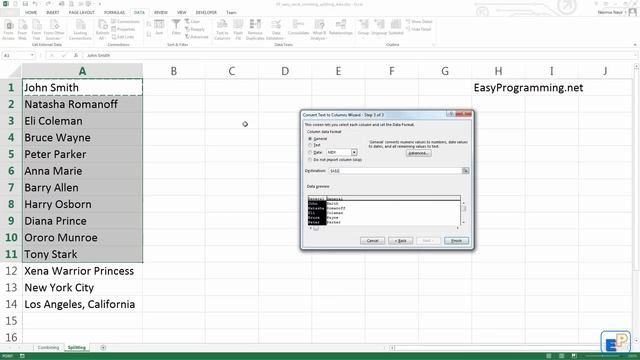Click the Remove Duplicates icon

click(x=255, y=29)
